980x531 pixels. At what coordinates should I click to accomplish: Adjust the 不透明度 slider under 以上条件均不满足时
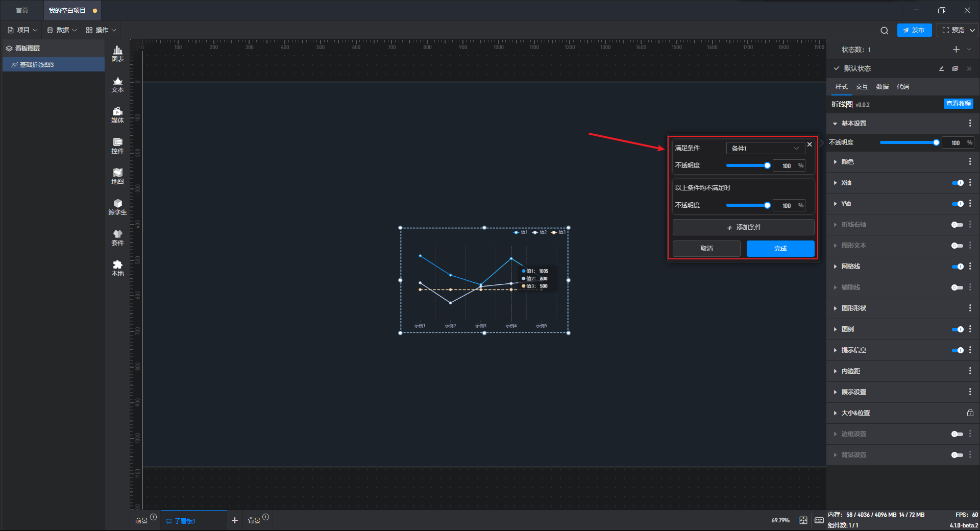tap(748, 205)
